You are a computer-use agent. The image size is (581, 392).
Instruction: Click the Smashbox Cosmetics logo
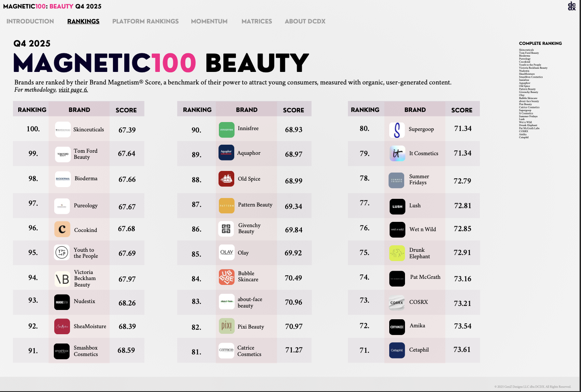tap(61, 351)
